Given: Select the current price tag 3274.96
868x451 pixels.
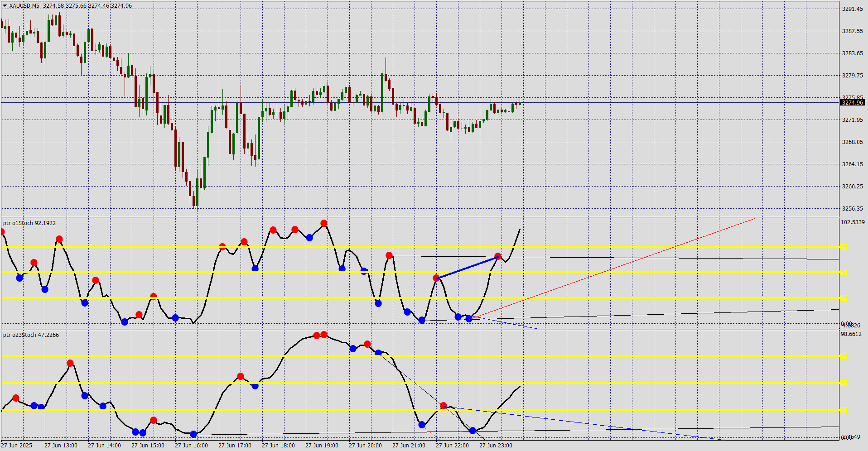Looking at the screenshot, I should (853, 103).
